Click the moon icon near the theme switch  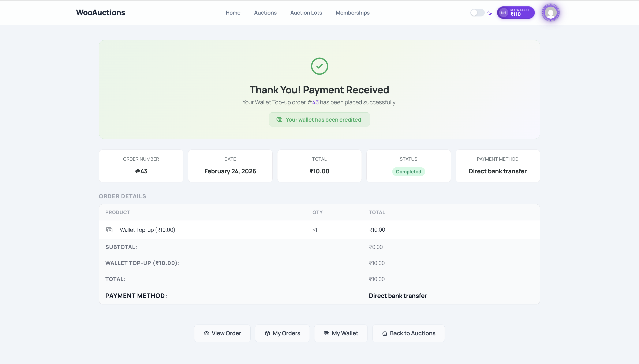coord(489,12)
